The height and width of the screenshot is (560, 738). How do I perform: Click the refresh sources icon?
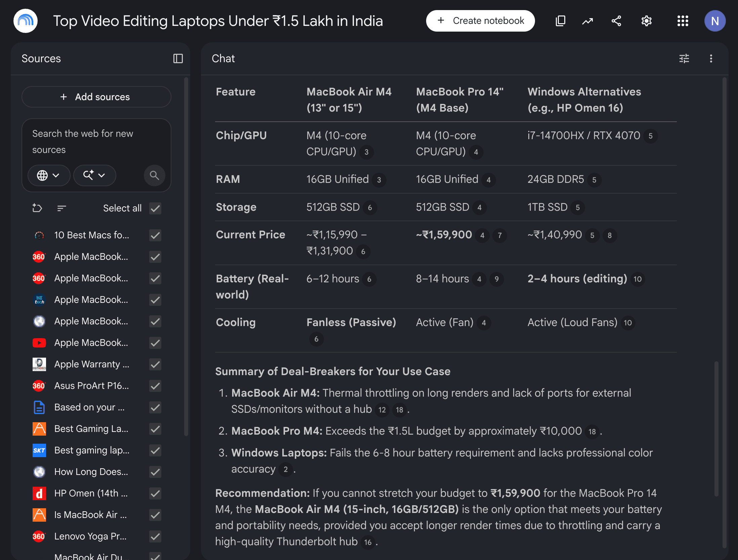[37, 208]
